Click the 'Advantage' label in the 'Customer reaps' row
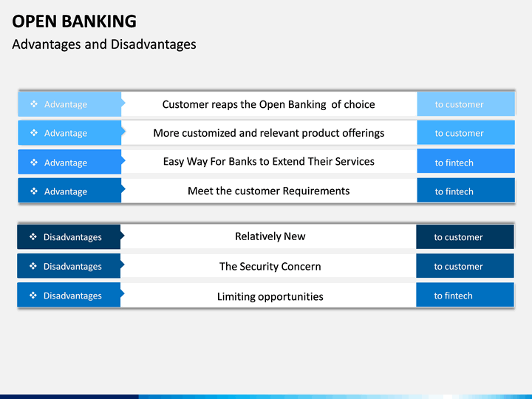 click(66, 104)
